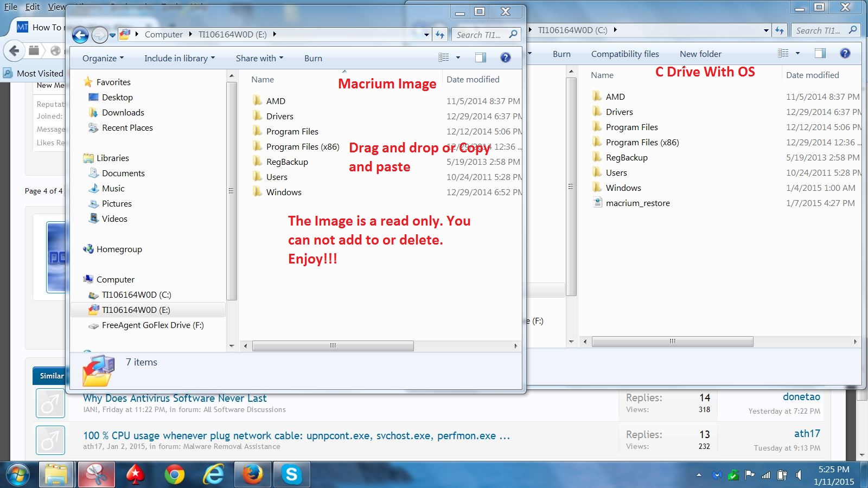
Task: Open the browser Edit menu
Action: click(33, 7)
